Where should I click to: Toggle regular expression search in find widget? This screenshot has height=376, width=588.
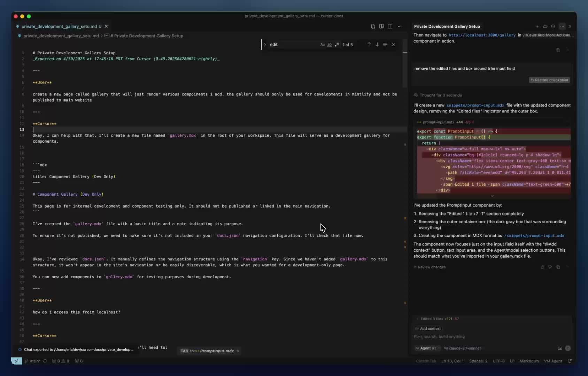pos(336,45)
